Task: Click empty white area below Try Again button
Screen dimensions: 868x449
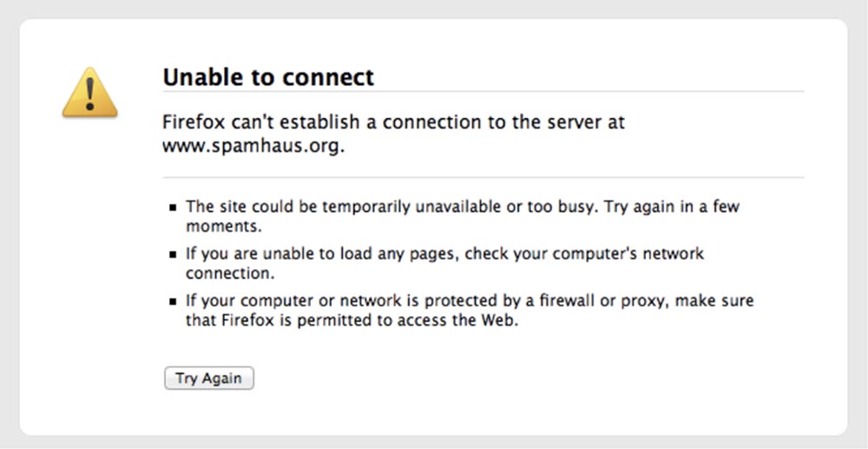Action: coord(434,413)
